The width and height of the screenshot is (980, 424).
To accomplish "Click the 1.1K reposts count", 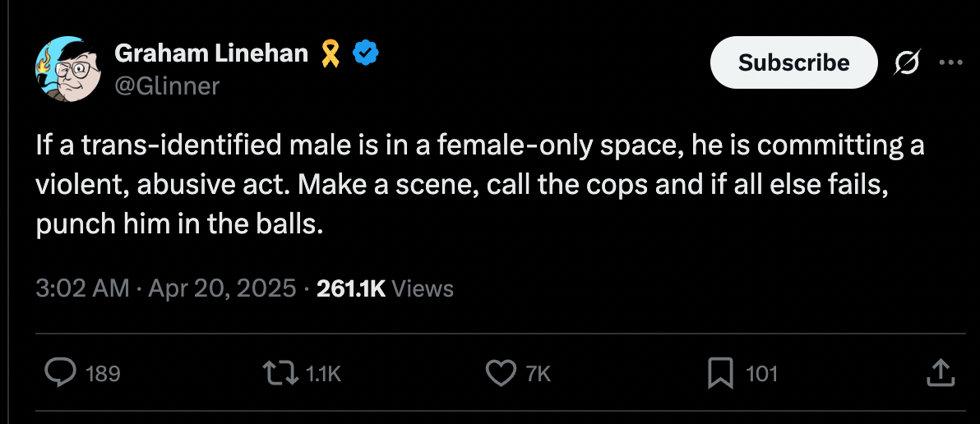I will pos(323,374).
